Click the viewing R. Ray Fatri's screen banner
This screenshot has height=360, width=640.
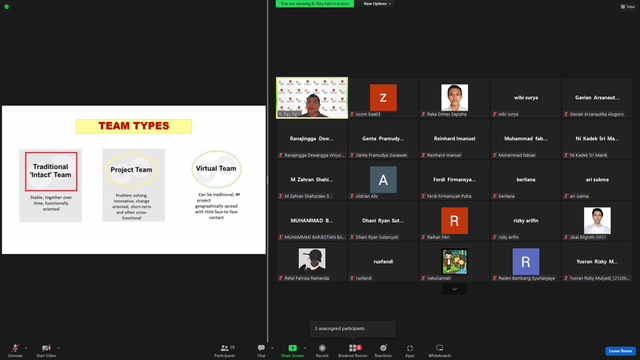[x=315, y=4]
